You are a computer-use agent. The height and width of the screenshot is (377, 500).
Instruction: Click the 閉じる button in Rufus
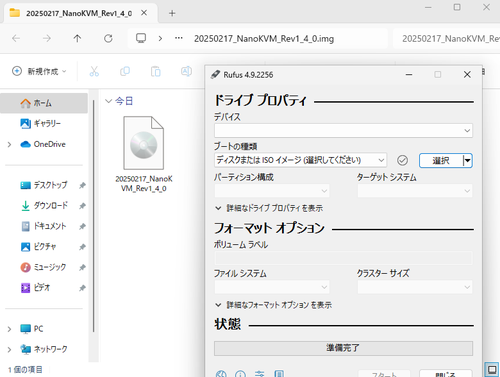pos(446,374)
